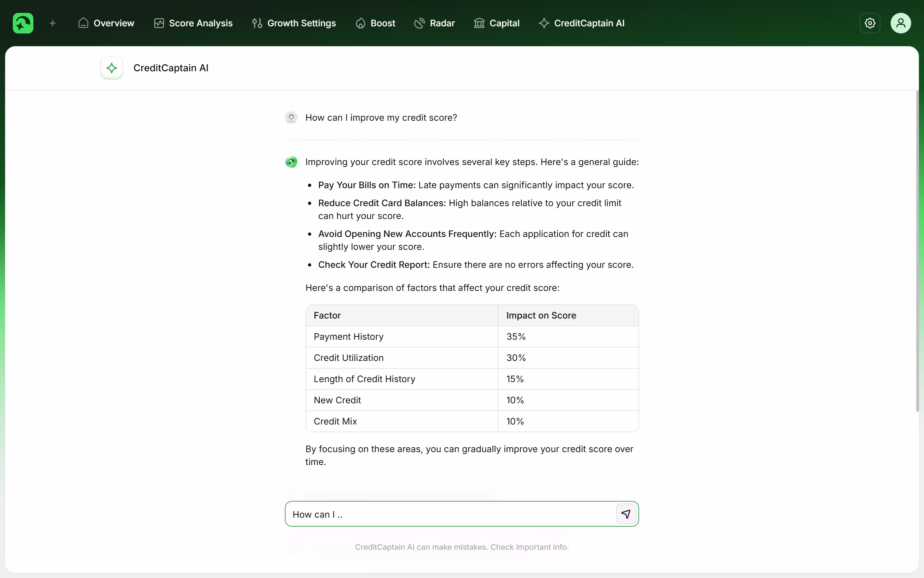Click the AI avatar beside the response
The width and height of the screenshot is (924, 578).
point(291,162)
